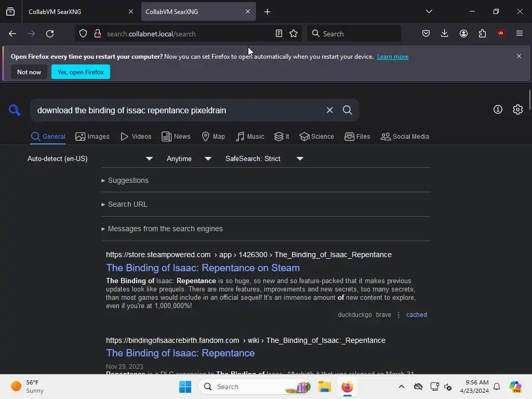Switch to Map search category
The image size is (532, 399).
[x=213, y=137]
